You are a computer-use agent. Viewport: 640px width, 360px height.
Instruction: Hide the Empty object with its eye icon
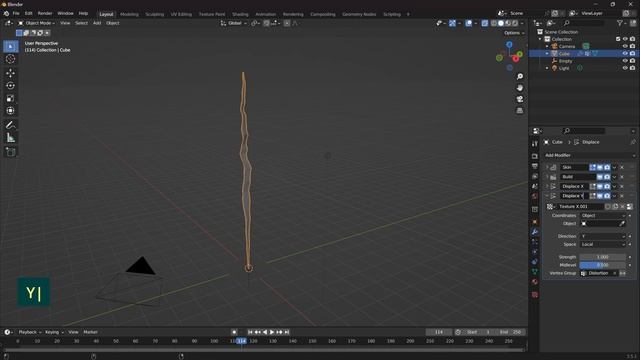(x=625, y=61)
